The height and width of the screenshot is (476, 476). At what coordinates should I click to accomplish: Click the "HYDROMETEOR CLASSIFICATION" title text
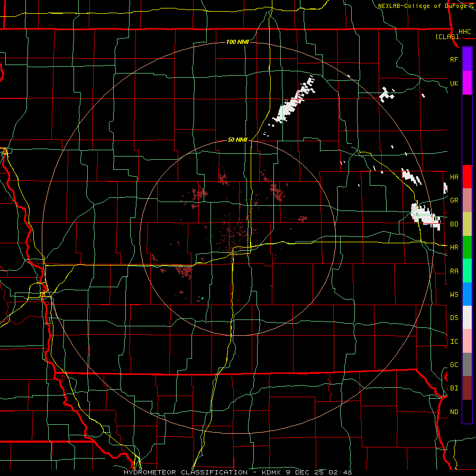point(186,472)
